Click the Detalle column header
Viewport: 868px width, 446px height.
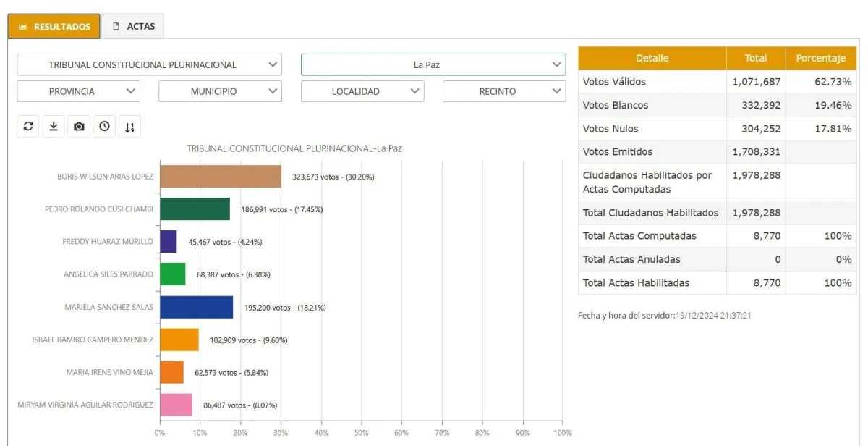coord(652,58)
